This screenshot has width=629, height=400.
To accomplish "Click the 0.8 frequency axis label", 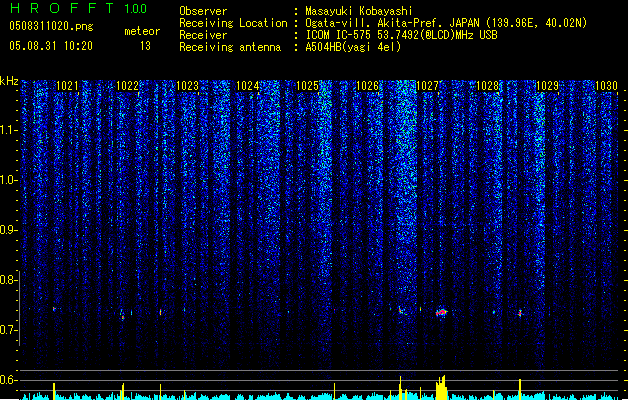I will coord(8,280).
